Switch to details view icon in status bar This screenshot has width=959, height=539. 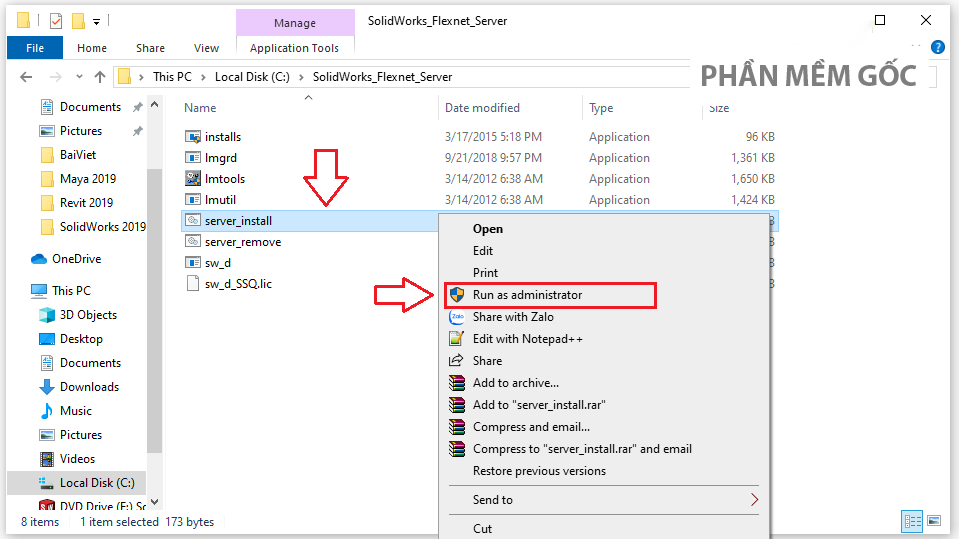tap(913, 521)
